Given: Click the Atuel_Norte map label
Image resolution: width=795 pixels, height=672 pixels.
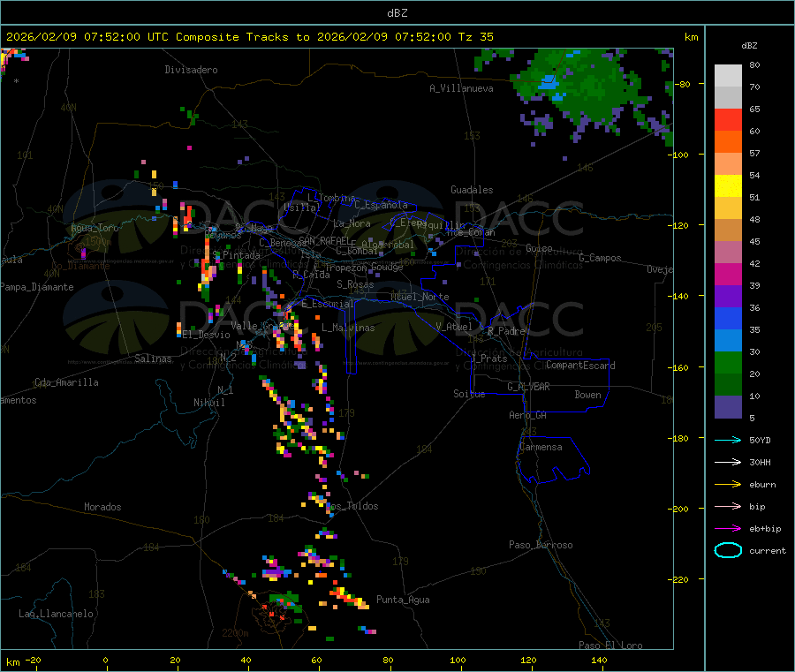Looking at the screenshot, I should [x=420, y=297].
